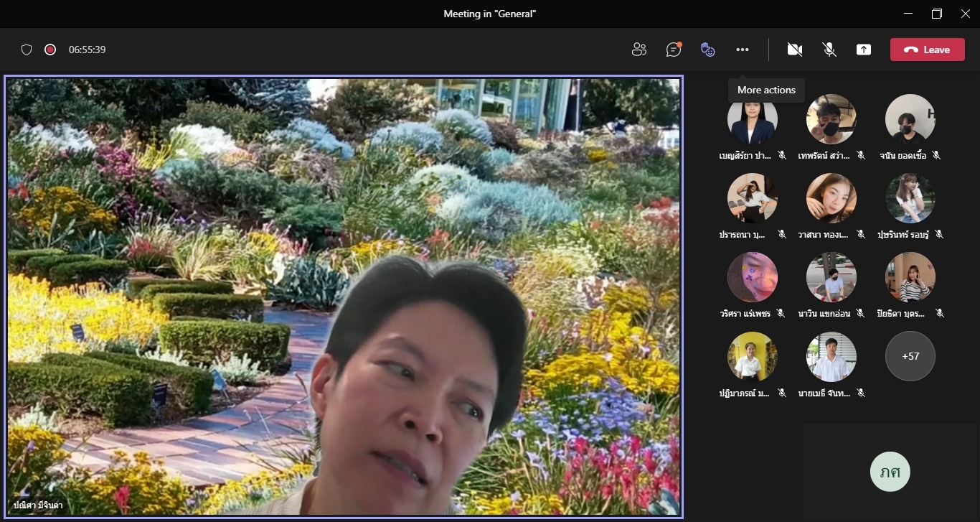Show the participants panel
Image resolution: width=980 pixels, height=522 pixels.
(639, 50)
